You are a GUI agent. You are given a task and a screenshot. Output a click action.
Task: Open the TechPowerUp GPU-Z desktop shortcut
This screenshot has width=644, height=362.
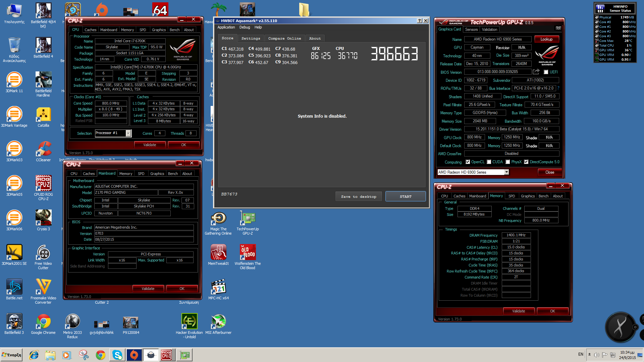tap(248, 222)
